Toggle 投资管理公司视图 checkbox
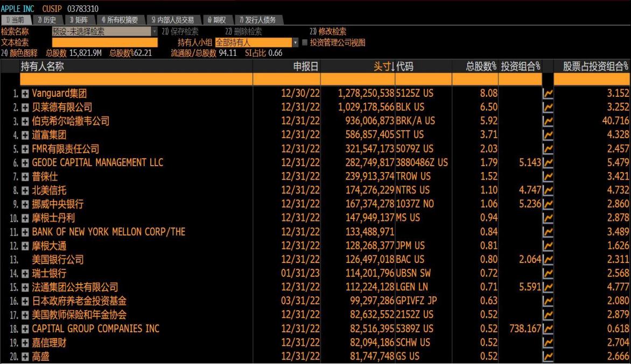The image size is (631, 364). coord(305,42)
